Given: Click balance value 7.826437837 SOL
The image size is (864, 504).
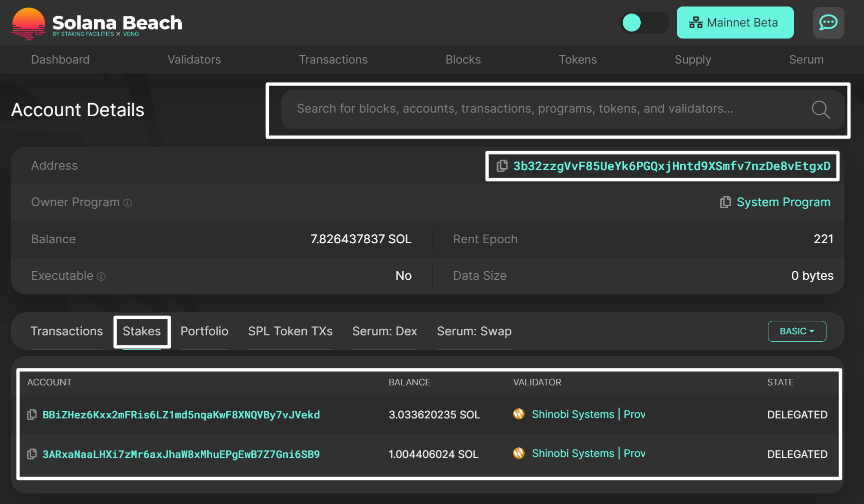Looking at the screenshot, I should [x=361, y=239].
